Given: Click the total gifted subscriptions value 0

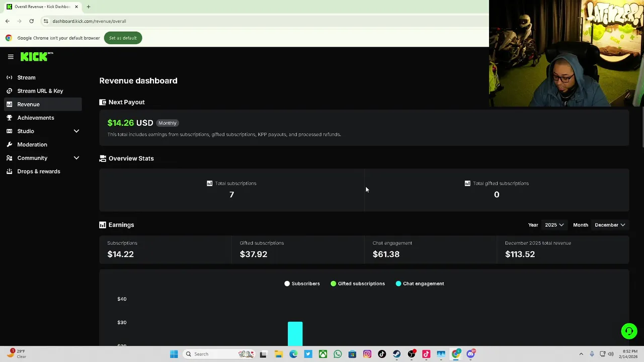Looking at the screenshot, I should pyautogui.click(x=497, y=195).
